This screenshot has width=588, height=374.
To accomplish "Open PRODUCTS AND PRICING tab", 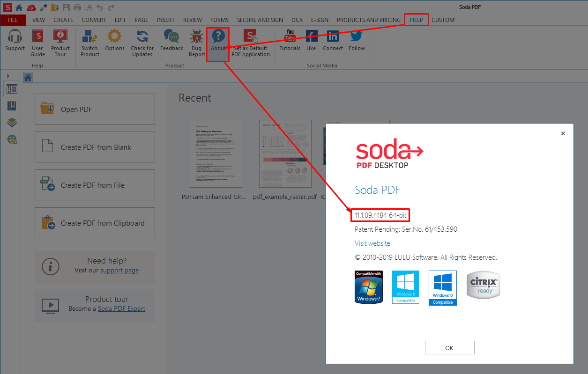I will click(x=369, y=20).
